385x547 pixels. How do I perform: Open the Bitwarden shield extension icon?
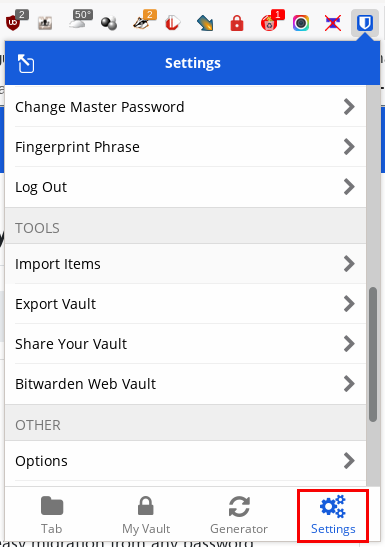pos(365,23)
